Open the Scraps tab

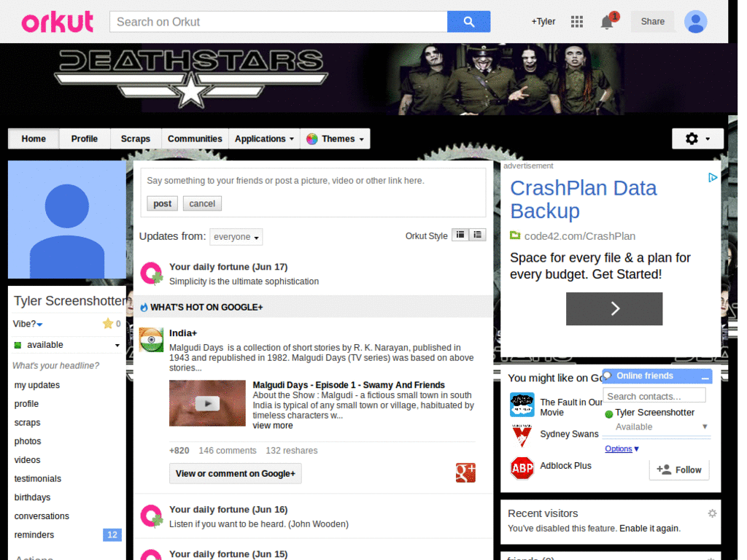pyautogui.click(x=136, y=139)
